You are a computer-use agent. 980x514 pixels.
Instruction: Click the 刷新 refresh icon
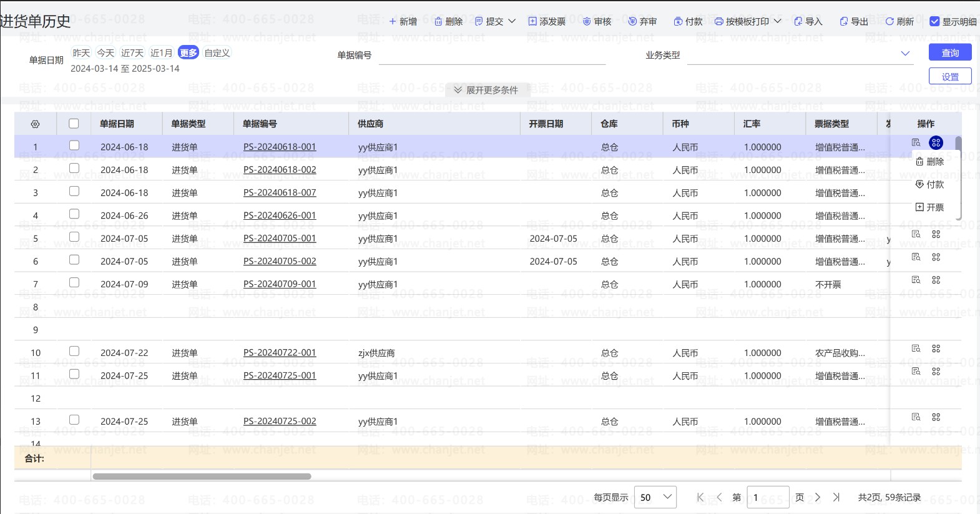coord(889,21)
